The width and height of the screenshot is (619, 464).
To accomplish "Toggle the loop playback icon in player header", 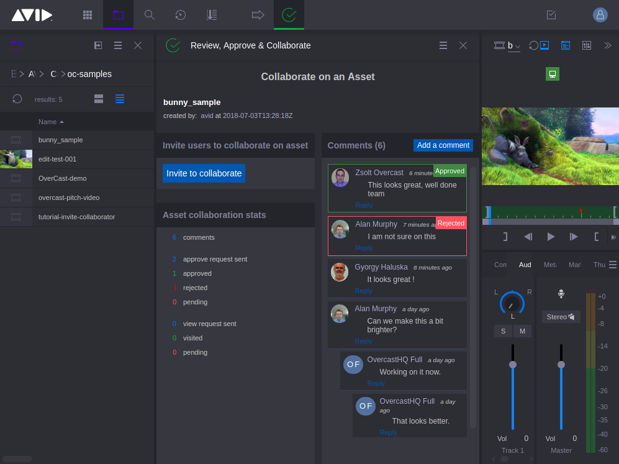I will point(533,45).
